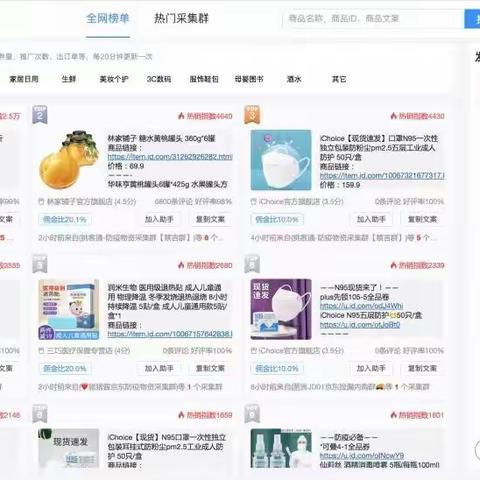Open the jd.com link for iChoice 口罩N95
Viewport: 480px width, 480px height.
tap(382, 175)
